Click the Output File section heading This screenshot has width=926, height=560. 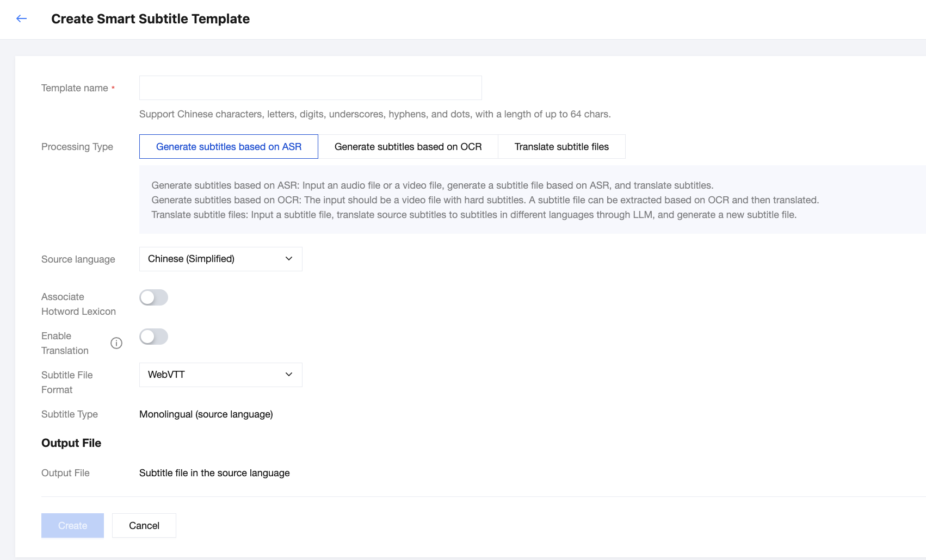[x=71, y=443]
